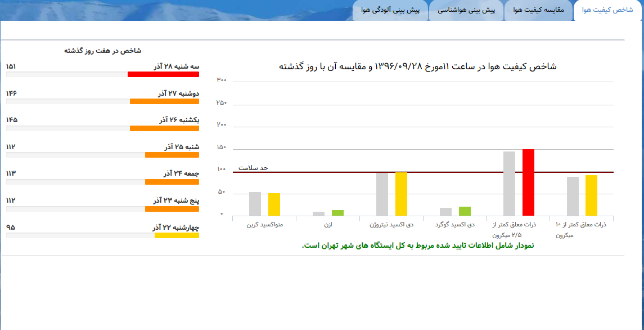This screenshot has width=644, height=330.
Task: Click the green ozone bar
Action: point(337,213)
